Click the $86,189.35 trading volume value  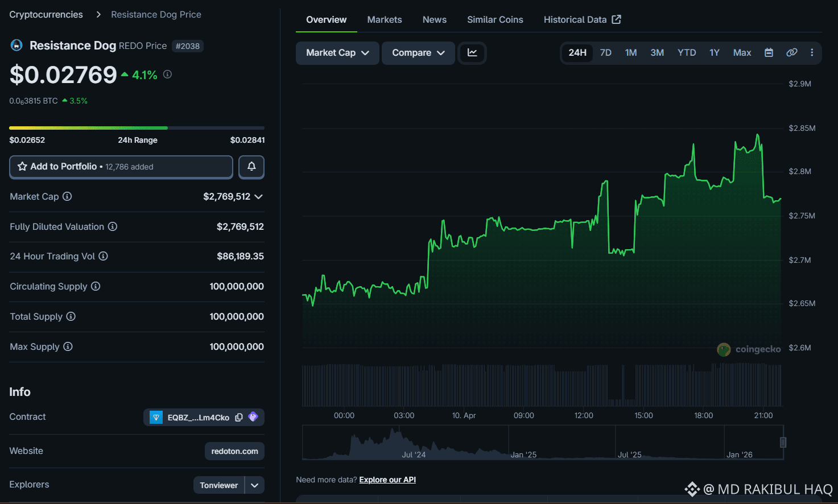pos(240,257)
